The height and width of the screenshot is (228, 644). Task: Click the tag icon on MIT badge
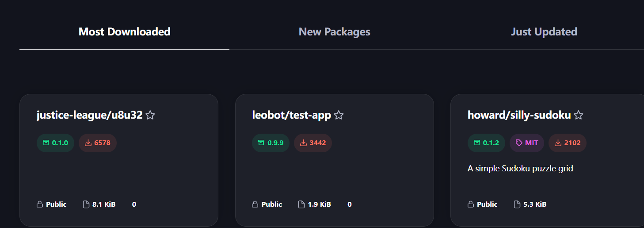pyautogui.click(x=519, y=143)
